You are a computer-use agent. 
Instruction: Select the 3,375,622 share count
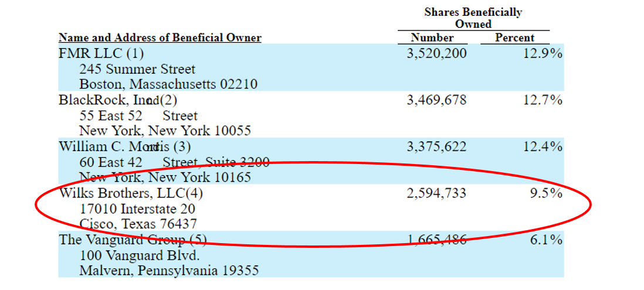point(436,147)
